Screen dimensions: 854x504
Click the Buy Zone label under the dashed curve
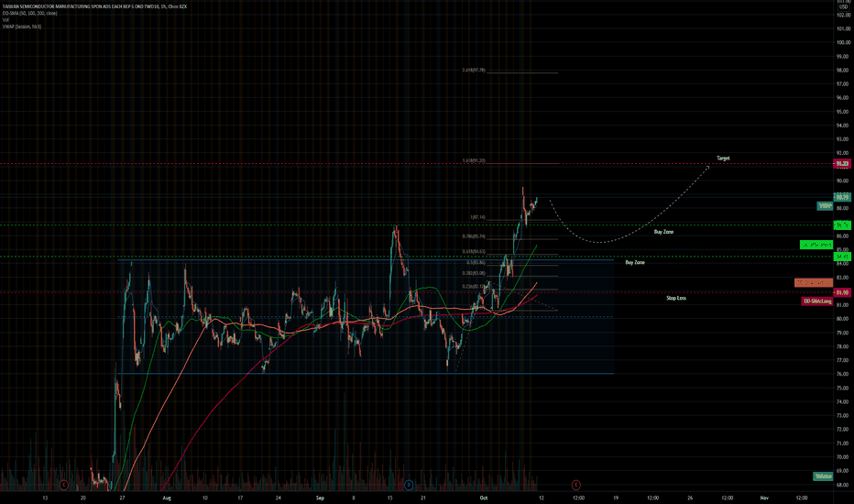663,232
